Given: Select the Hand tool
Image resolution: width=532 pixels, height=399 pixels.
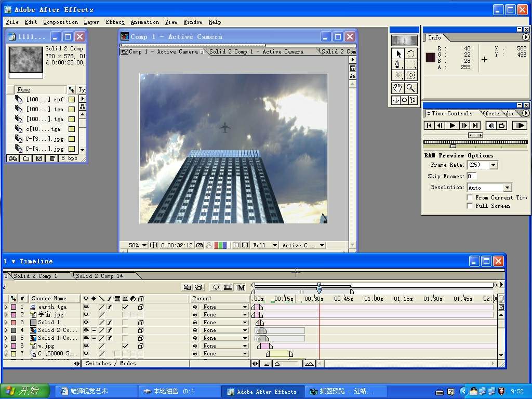Looking at the screenshot, I should coord(398,88).
